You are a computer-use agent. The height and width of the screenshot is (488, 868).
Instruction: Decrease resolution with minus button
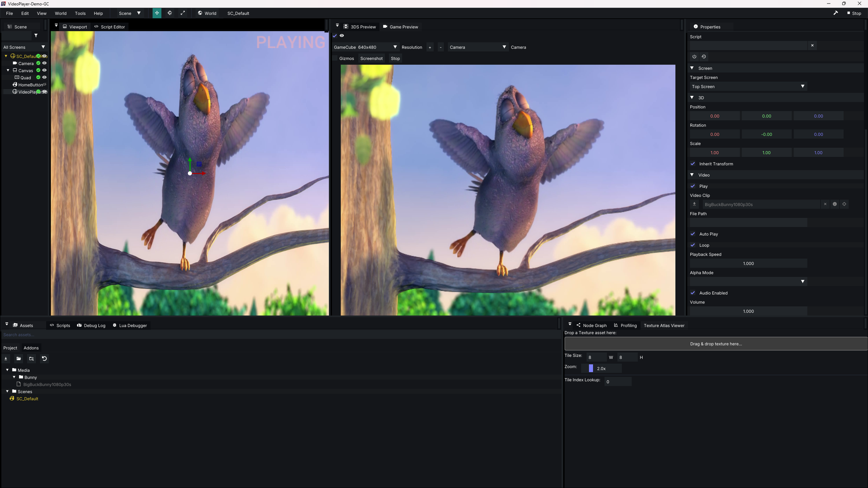(x=441, y=47)
